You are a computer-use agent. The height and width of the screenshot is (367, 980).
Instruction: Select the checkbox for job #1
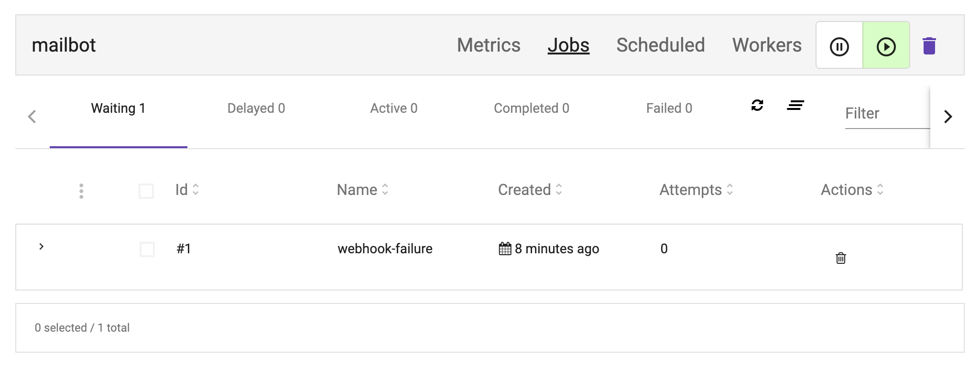tap(147, 249)
